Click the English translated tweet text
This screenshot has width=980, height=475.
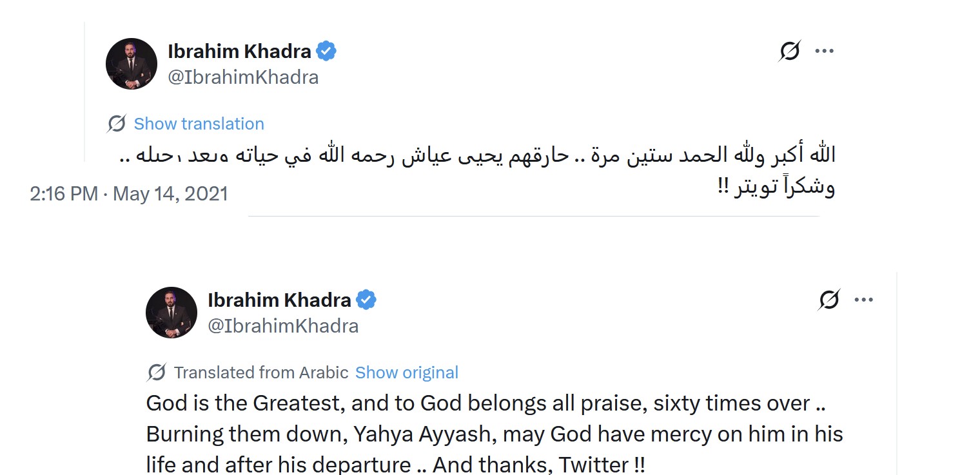click(490, 434)
